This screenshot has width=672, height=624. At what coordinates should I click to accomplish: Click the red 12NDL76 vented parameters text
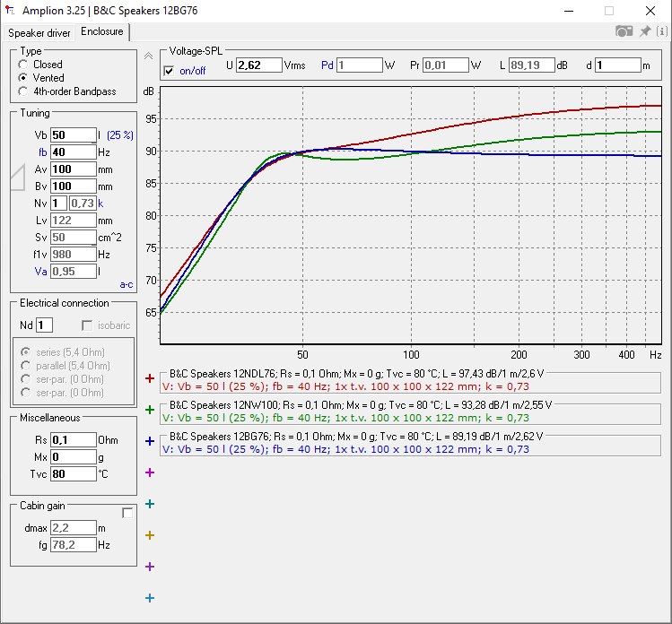point(345,386)
